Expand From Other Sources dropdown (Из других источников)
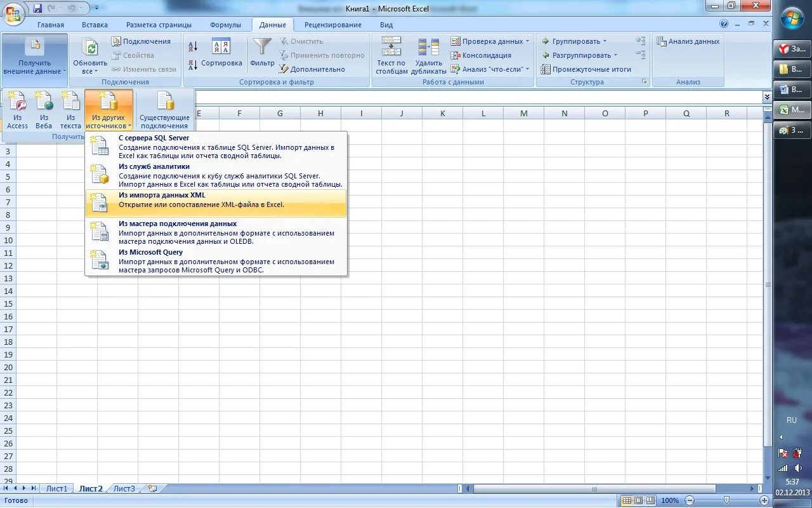The height and width of the screenshot is (508, 812). pyautogui.click(x=109, y=109)
